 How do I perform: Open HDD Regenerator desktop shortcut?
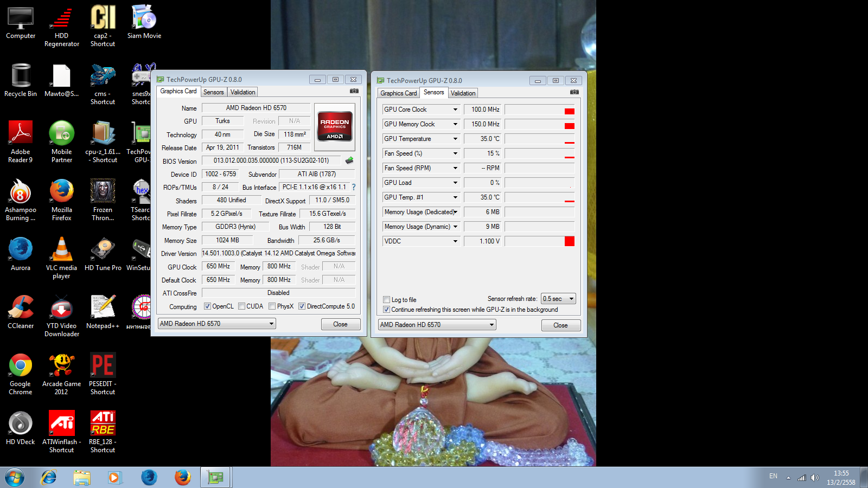[x=62, y=27]
